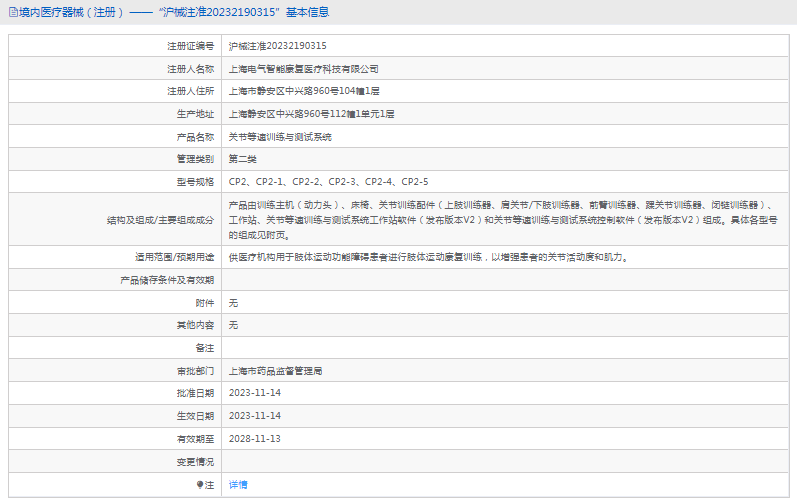Click the 无 value in the 其他内容 row
Image resolution: width=797 pixels, height=503 pixels.
[233, 325]
